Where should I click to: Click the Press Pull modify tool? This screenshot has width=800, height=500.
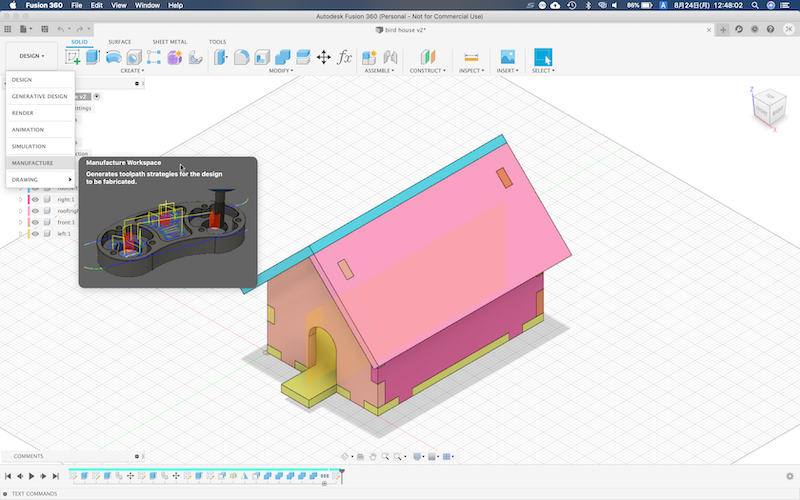[x=220, y=57]
